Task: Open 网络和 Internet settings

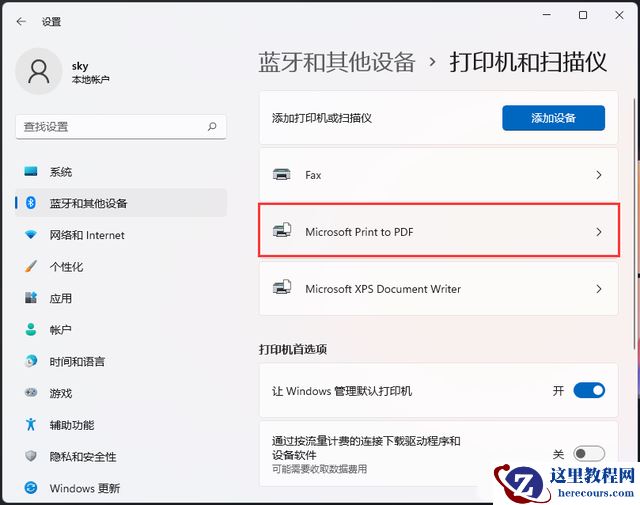Action: [121, 235]
